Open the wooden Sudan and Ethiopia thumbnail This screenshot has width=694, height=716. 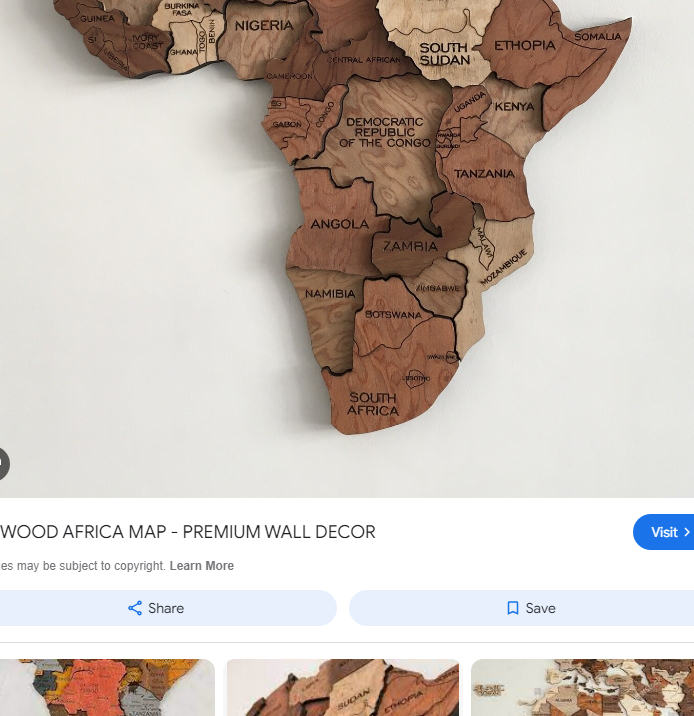343,687
